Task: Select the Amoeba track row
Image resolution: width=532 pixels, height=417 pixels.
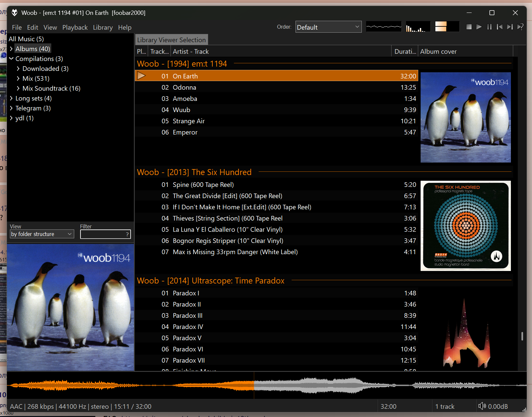Action: click(276, 99)
